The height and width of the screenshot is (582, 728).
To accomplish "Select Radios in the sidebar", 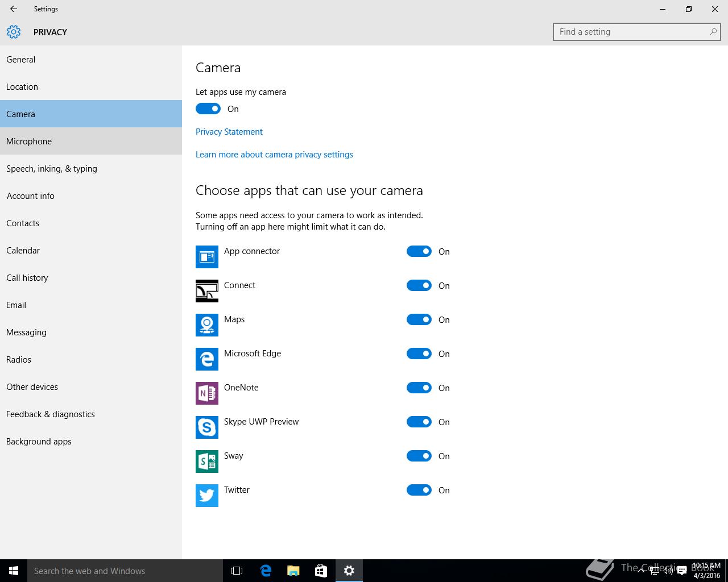I will tap(91, 359).
